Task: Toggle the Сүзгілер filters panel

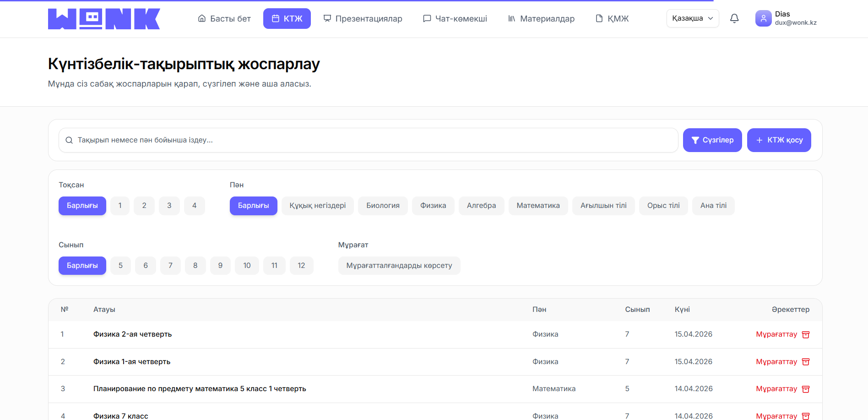Action: [712, 140]
